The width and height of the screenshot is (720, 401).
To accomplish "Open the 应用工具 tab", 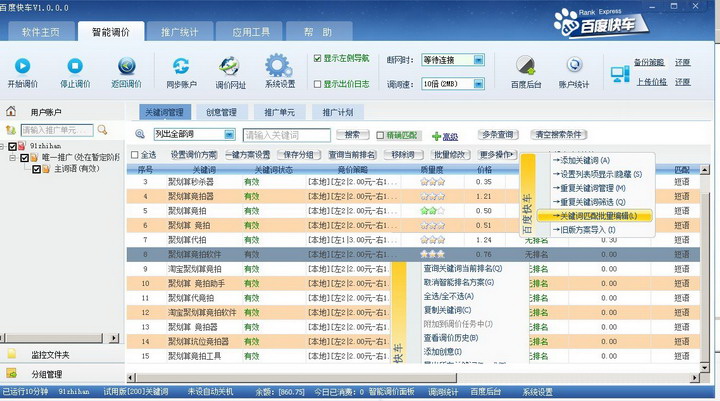I will tap(251, 32).
